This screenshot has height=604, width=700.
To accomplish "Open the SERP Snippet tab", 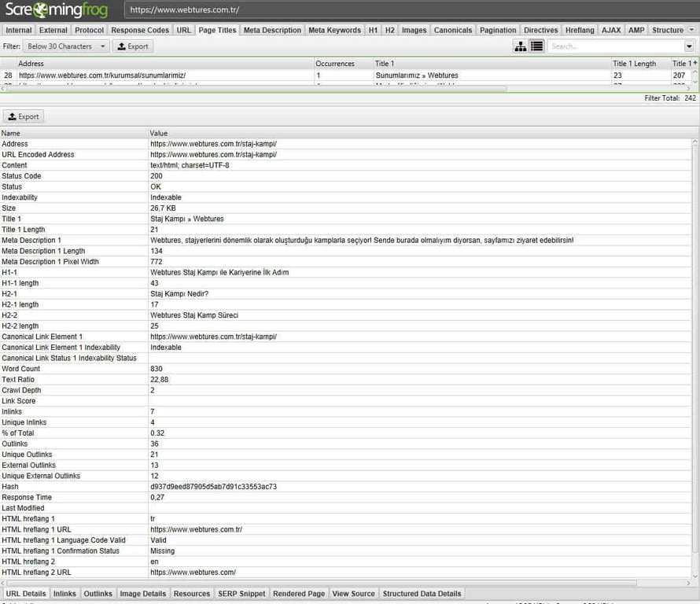I will coord(241,593).
